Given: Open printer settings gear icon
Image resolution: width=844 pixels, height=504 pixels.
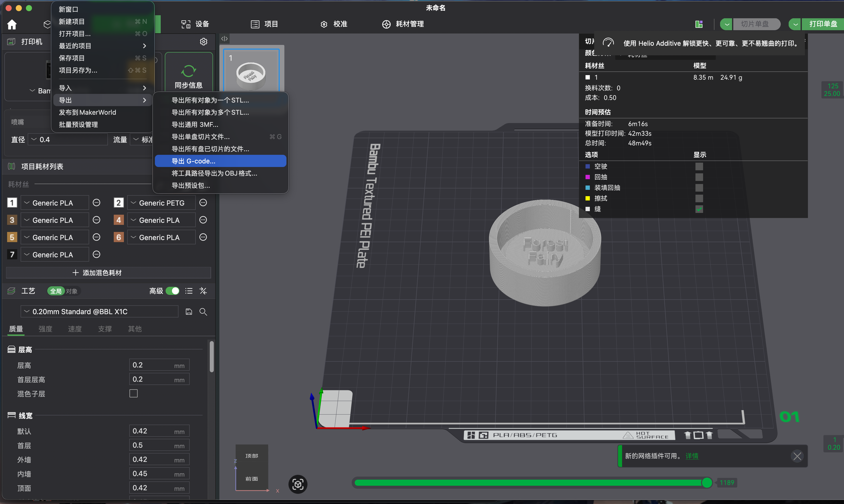Looking at the screenshot, I should (204, 41).
